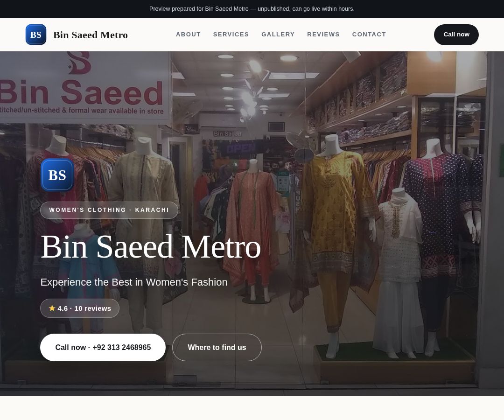The width and height of the screenshot is (504, 420).
Task: Go to the Services section
Action: [231, 35]
